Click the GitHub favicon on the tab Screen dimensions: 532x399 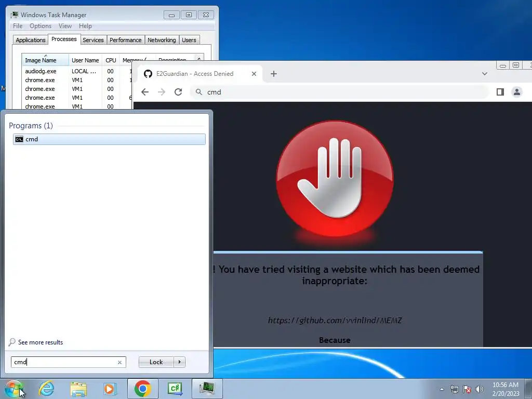point(148,74)
